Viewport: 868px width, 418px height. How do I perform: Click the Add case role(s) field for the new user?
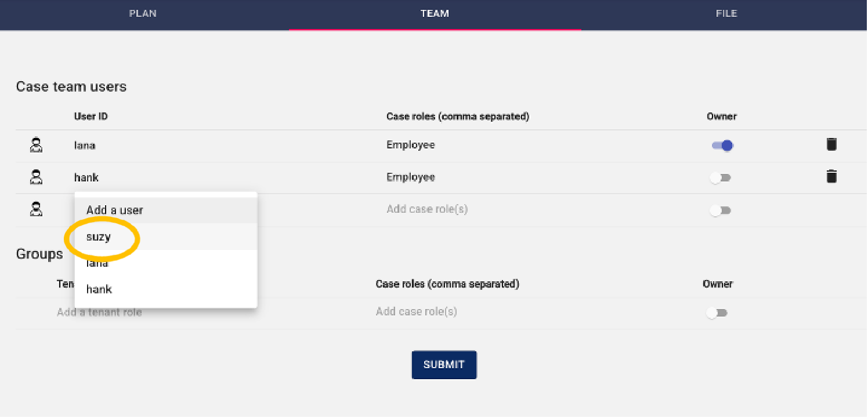pos(427,209)
